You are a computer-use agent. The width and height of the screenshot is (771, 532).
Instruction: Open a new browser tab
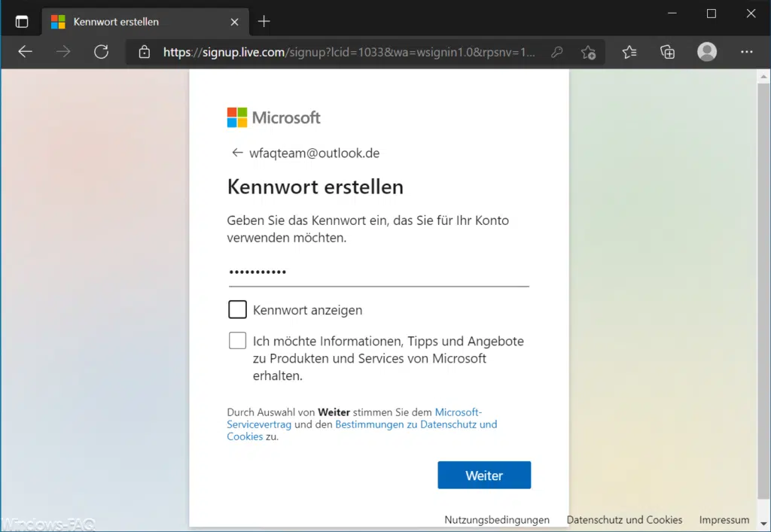[263, 21]
